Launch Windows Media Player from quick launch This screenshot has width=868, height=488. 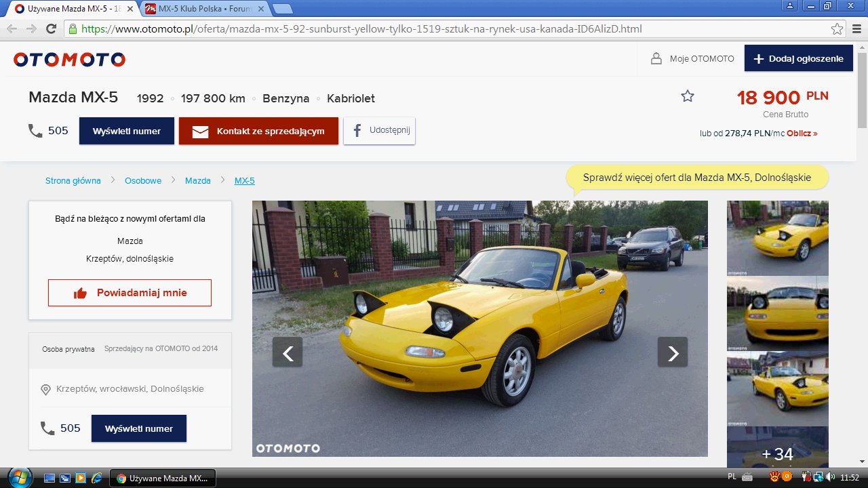pos(81,478)
